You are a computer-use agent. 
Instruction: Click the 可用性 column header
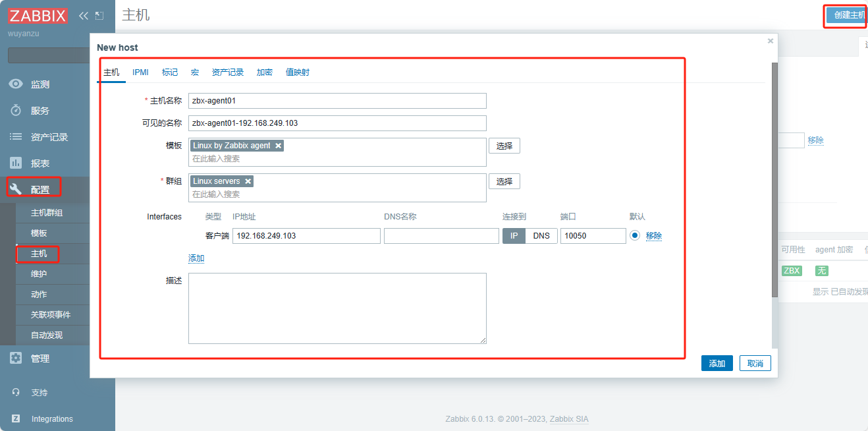[793, 250]
